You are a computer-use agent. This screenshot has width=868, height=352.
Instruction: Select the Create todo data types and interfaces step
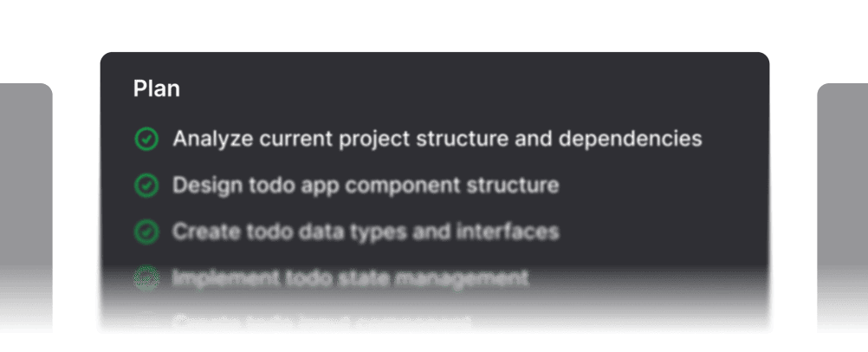(366, 232)
